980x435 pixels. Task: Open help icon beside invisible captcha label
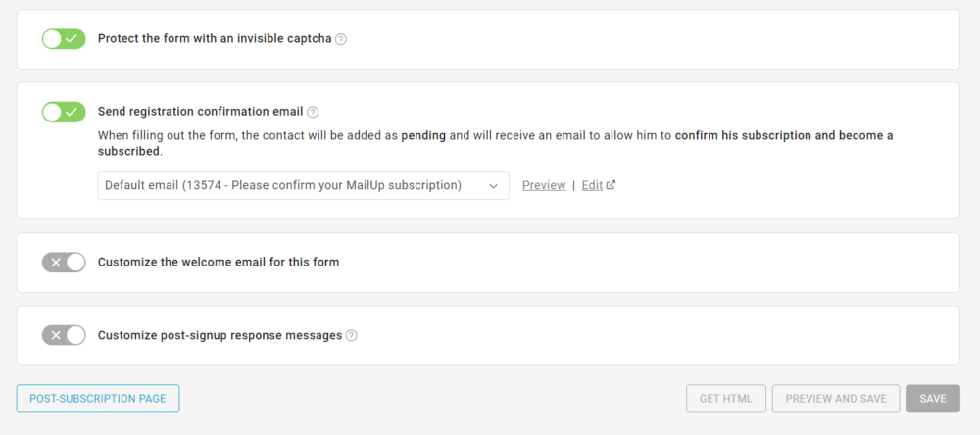tap(341, 40)
